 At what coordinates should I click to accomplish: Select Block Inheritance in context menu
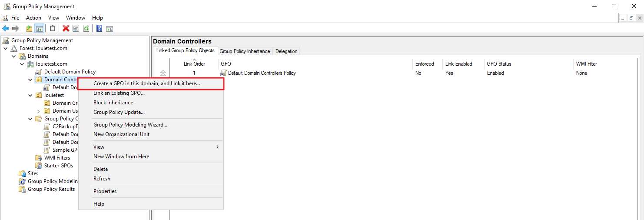[x=150, y=103]
